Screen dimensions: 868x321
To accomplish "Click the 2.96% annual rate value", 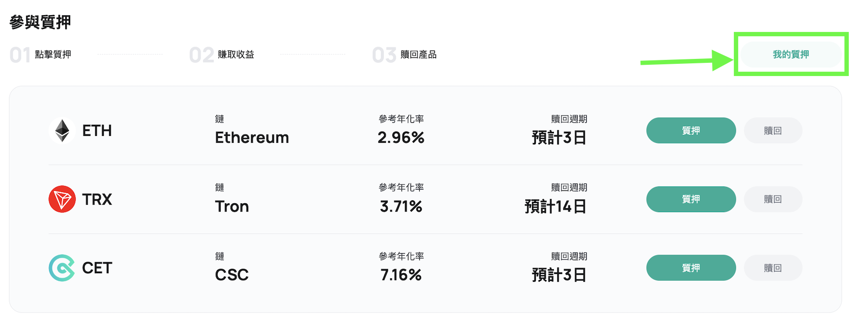I will pyautogui.click(x=401, y=137).
